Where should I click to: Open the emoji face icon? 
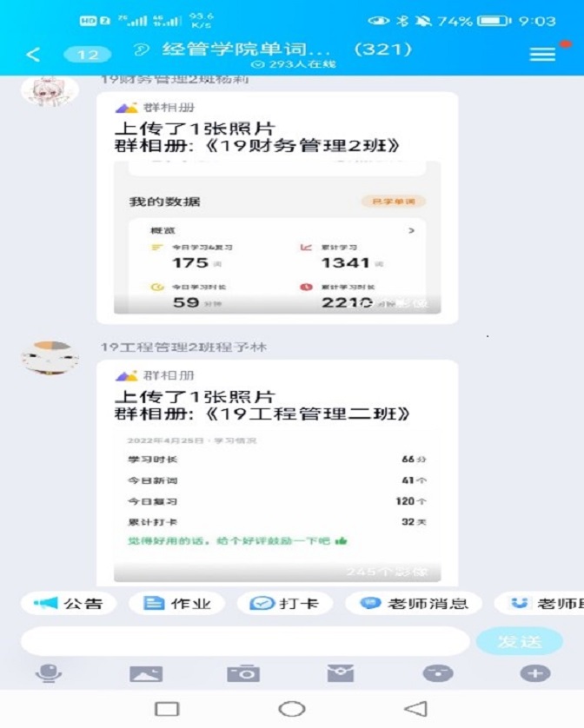click(438, 673)
